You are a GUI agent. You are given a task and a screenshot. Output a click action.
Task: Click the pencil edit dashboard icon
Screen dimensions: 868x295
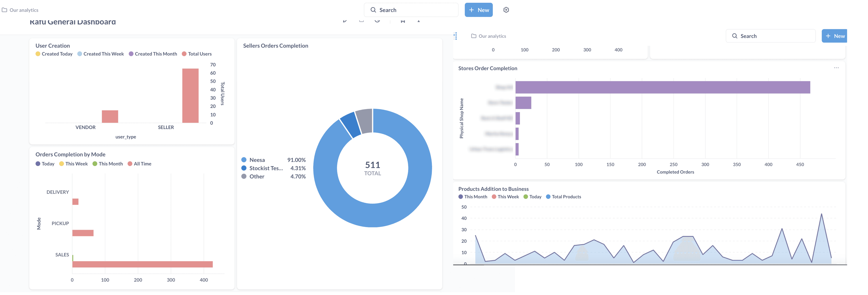(x=345, y=21)
